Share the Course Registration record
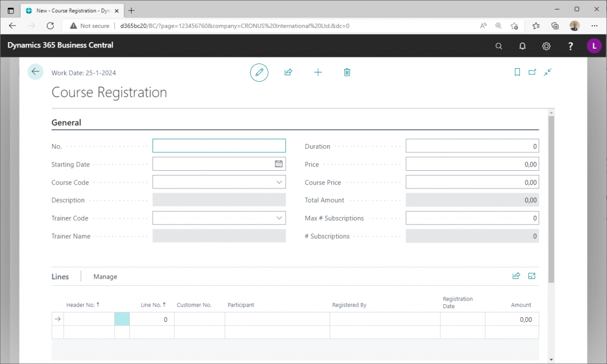This screenshot has height=364, width=607. 289,72
